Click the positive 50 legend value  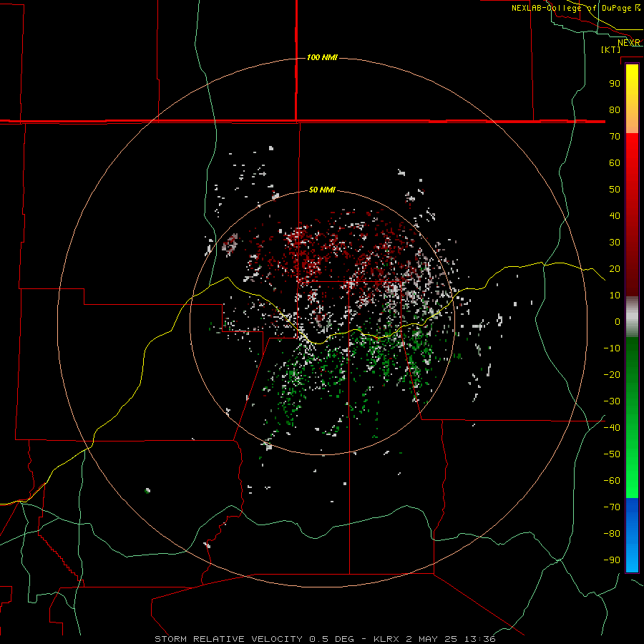click(615, 190)
